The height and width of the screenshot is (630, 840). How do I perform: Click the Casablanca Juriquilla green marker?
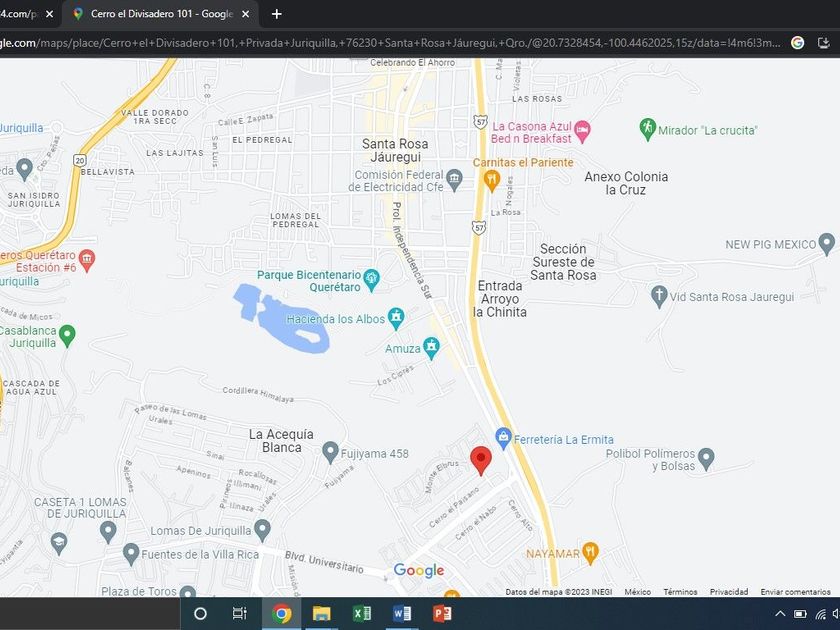(x=67, y=336)
